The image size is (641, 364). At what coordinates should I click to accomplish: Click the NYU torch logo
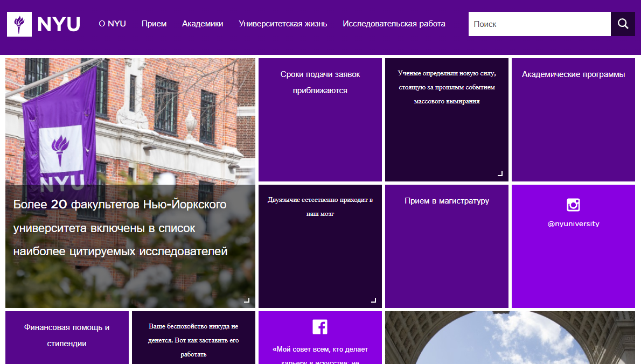pyautogui.click(x=19, y=24)
